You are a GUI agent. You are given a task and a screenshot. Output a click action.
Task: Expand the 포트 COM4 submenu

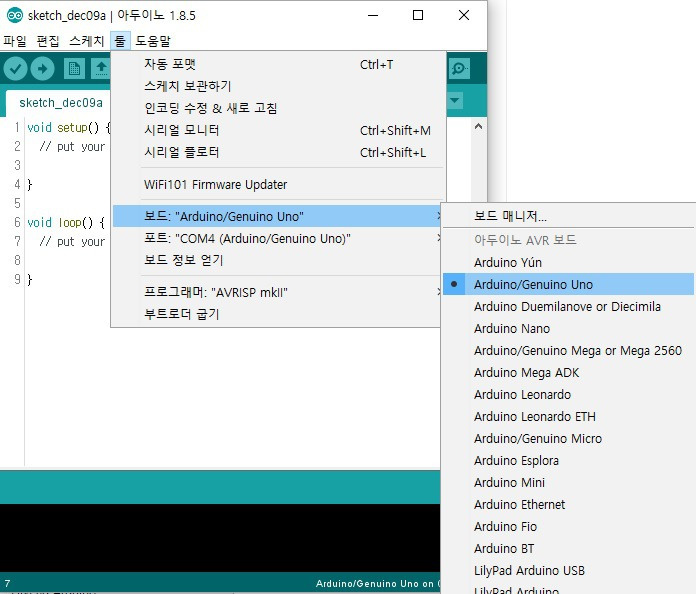(278, 238)
